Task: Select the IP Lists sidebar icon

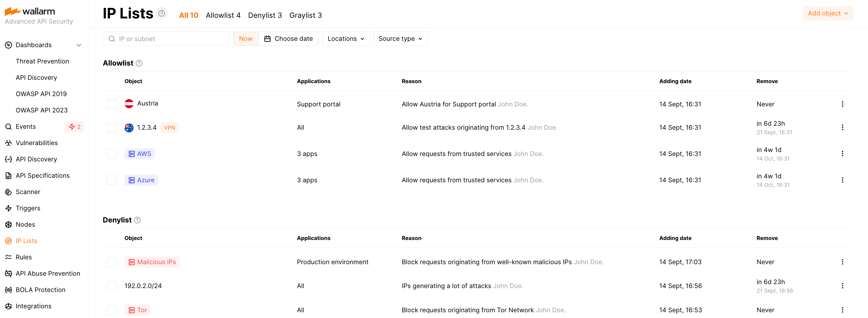Action: click(x=8, y=241)
